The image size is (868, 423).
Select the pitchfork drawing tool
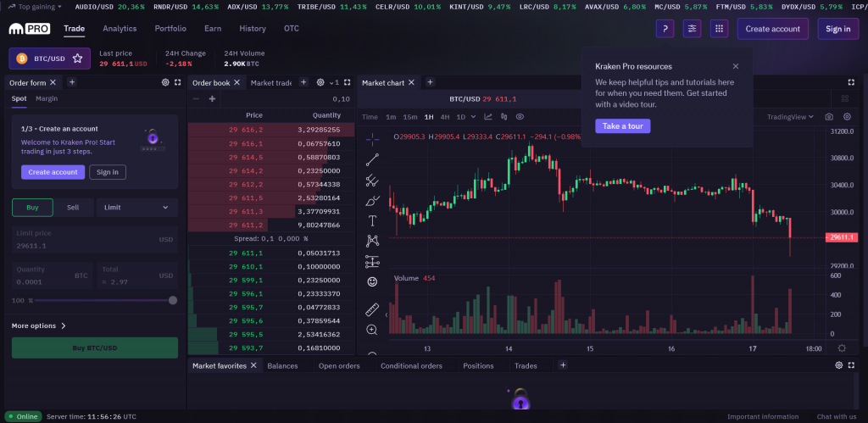point(373,181)
